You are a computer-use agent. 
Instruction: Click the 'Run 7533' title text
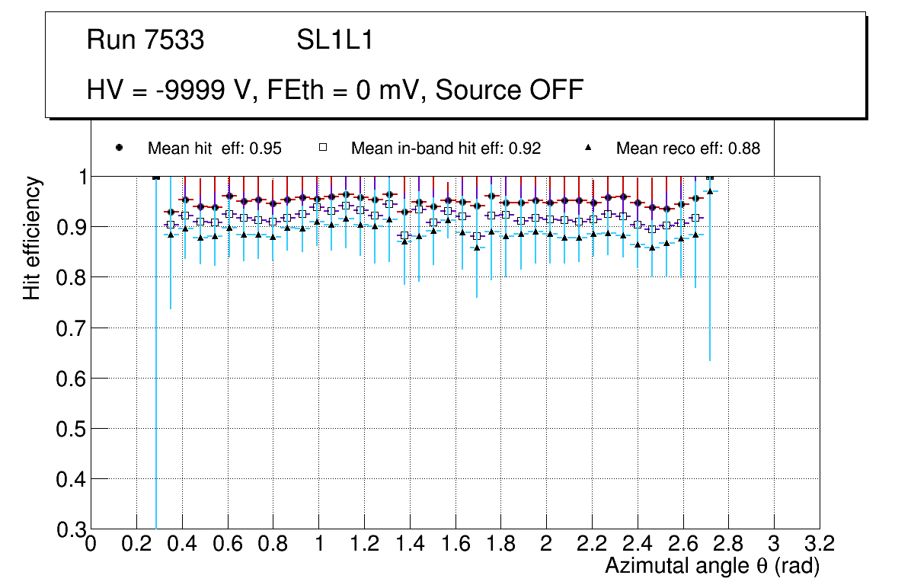click(145, 40)
